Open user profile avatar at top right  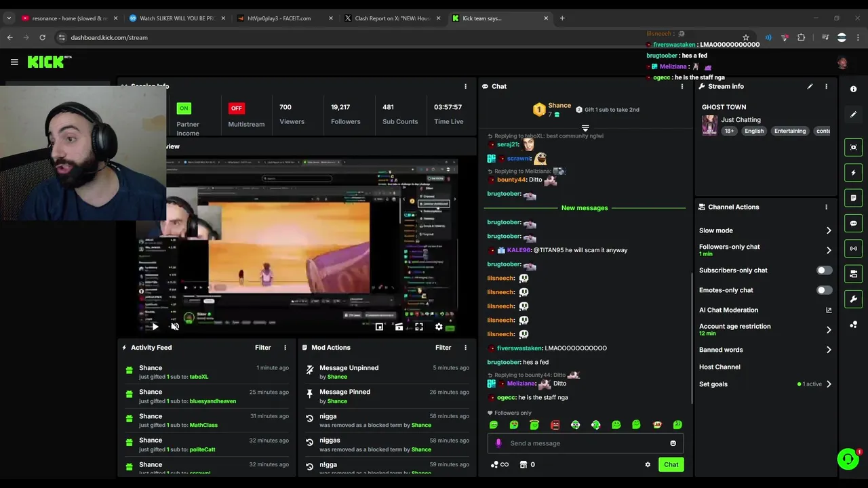pyautogui.click(x=842, y=62)
